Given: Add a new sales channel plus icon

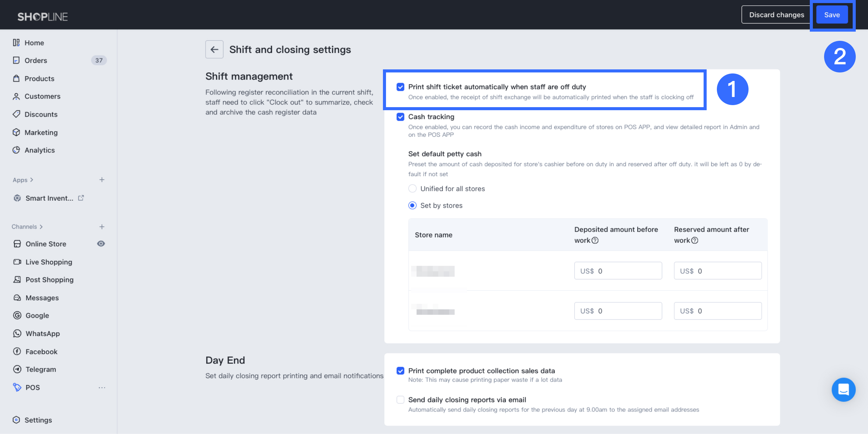Looking at the screenshot, I should click(102, 227).
